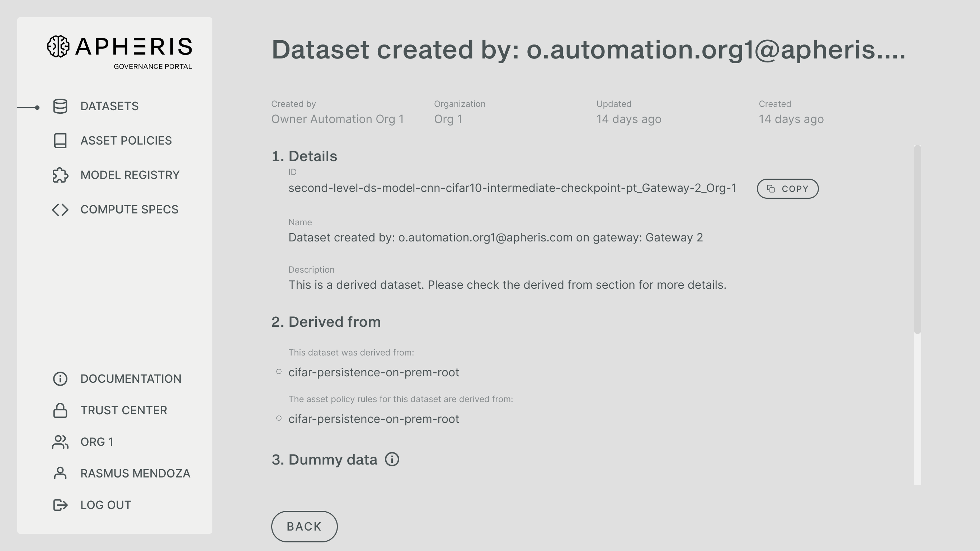Viewport: 980px width, 551px height.
Task: Click the dataset ID text value
Action: coord(512,188)
